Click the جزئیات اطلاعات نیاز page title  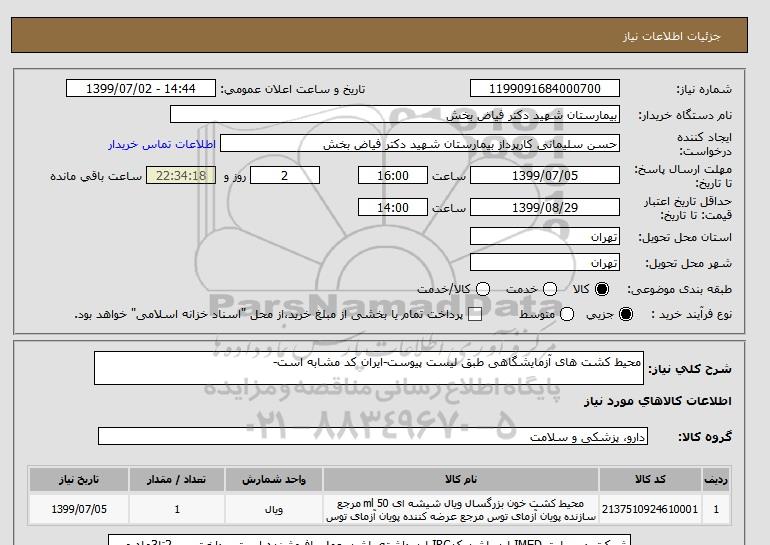click(x=671, y=36)
